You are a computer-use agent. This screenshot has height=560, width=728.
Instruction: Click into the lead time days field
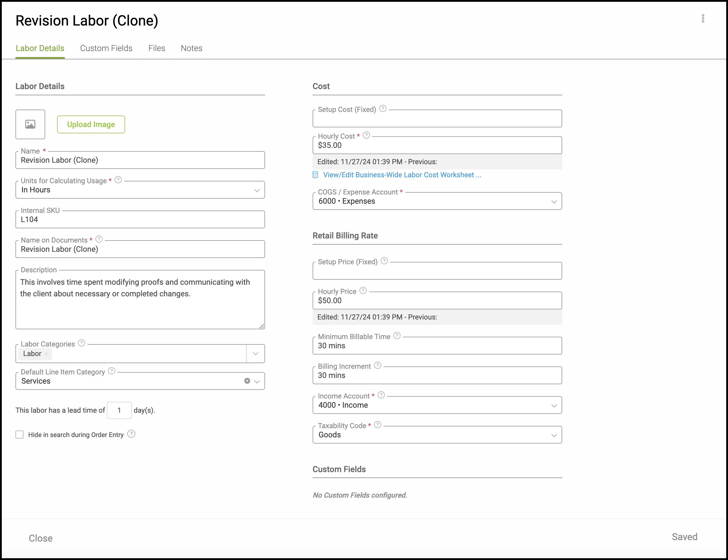119,410
